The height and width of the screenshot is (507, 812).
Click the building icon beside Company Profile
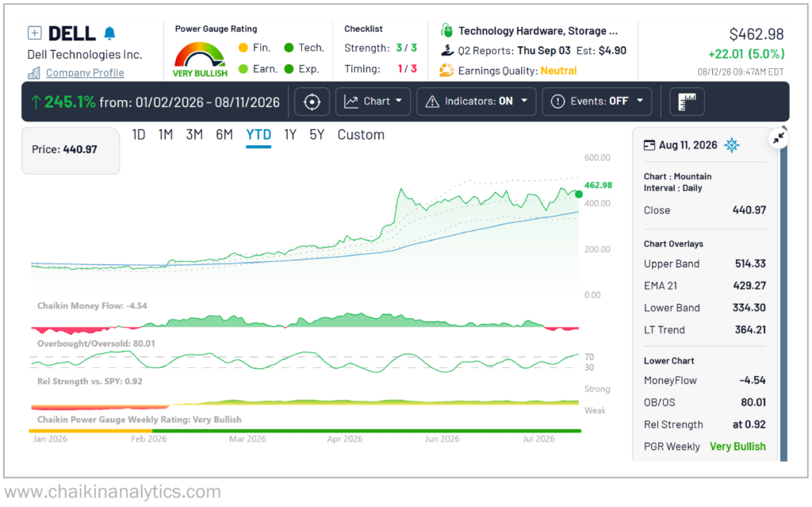(x=34, y=73)
